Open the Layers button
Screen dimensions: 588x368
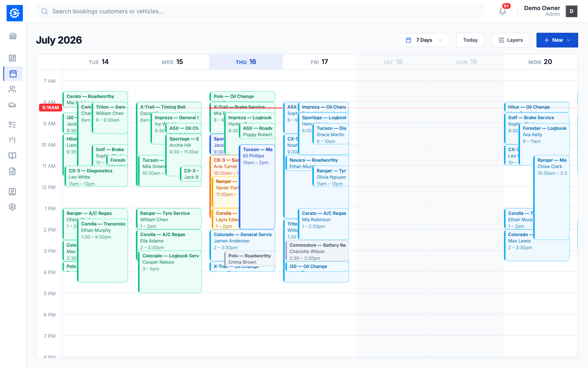pyautogui.click(x=510, y=40)
